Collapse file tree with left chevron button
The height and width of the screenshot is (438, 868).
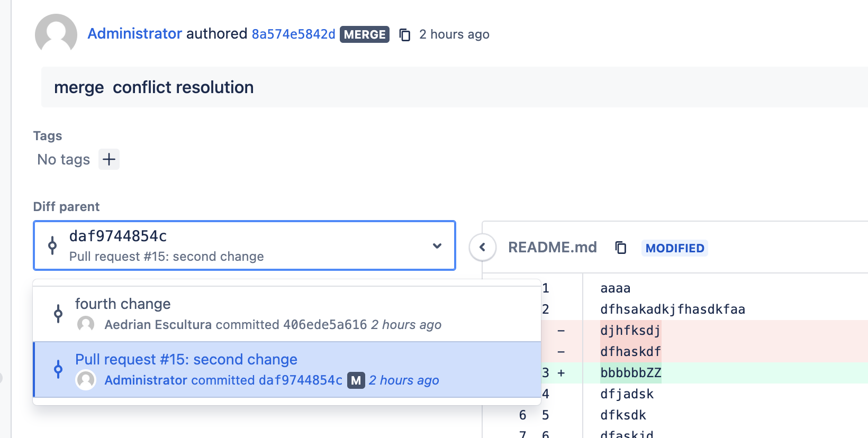[x=483, y=247]
